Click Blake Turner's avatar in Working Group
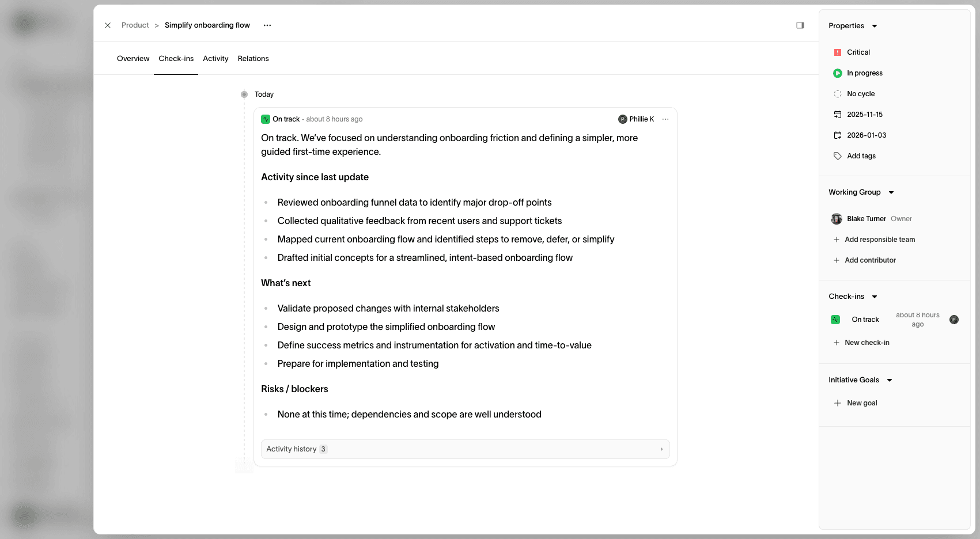The image size is (980, 539). click(837, 219)
